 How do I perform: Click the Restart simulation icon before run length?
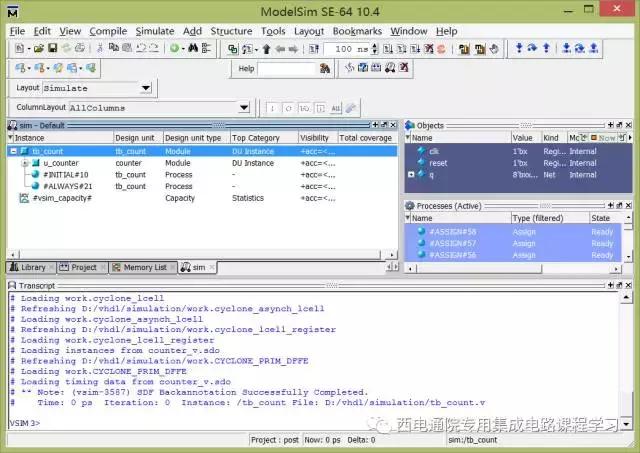pyautogui.click(x=314, y=49)
